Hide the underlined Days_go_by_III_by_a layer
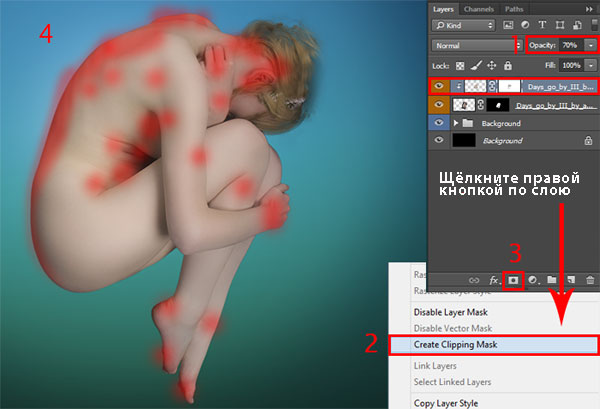 [439, 104]
